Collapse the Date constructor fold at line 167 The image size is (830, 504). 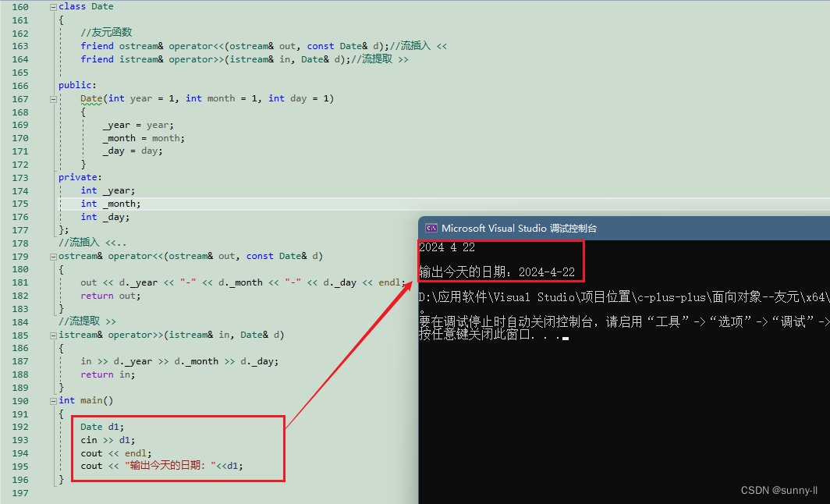54,99
